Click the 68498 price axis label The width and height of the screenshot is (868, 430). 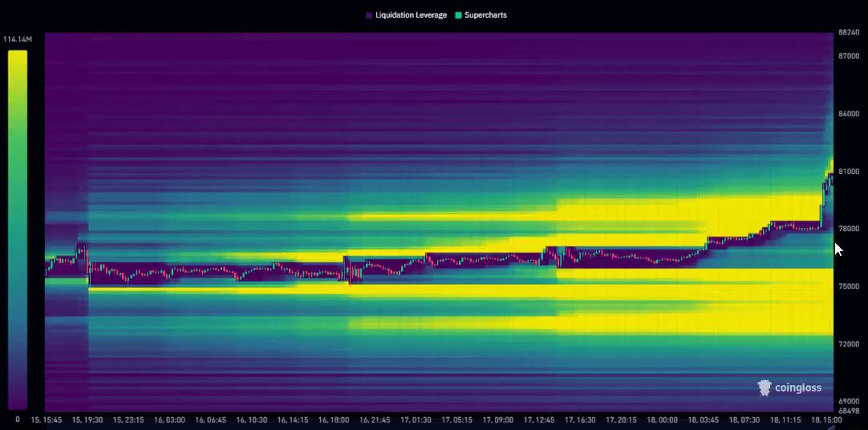[x=849, y=411]
